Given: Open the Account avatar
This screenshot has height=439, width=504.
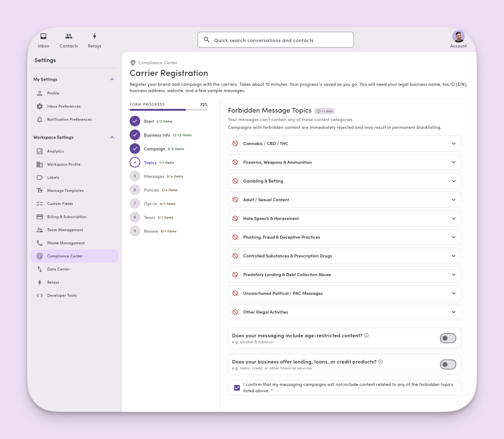Looking at the screenshot, I should [x=458, y=37].
